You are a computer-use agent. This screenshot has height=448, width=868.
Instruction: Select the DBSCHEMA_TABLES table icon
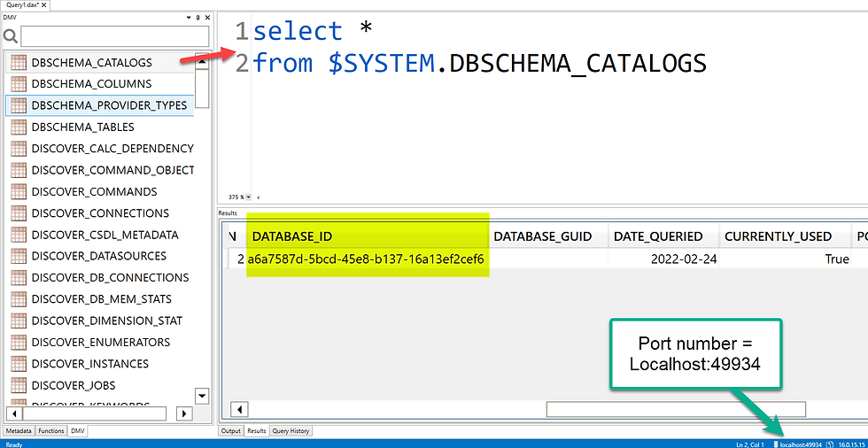(19, 127)
